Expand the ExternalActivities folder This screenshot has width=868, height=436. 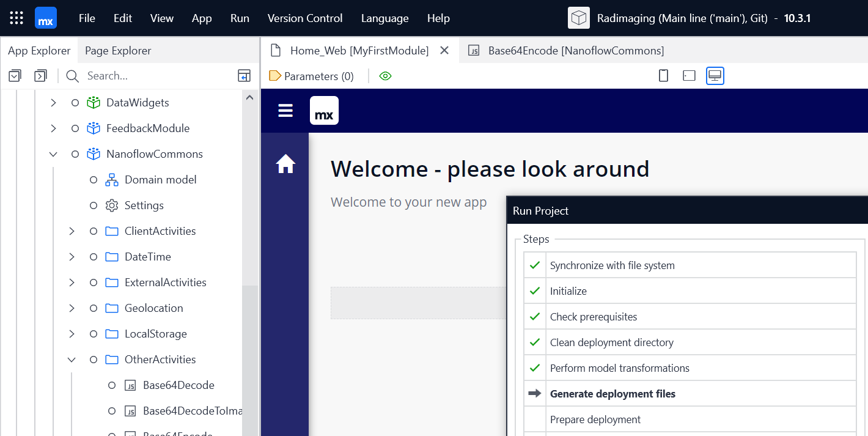(x=72, y=283)
